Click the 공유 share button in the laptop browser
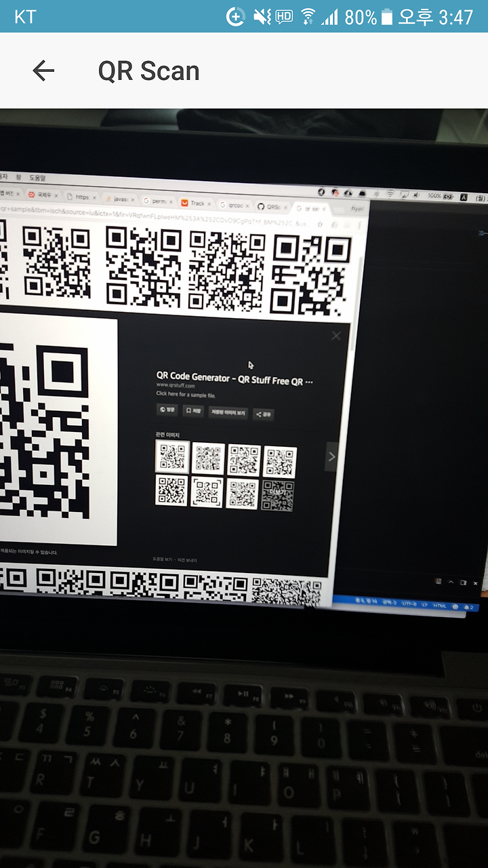 coord(264,414)
